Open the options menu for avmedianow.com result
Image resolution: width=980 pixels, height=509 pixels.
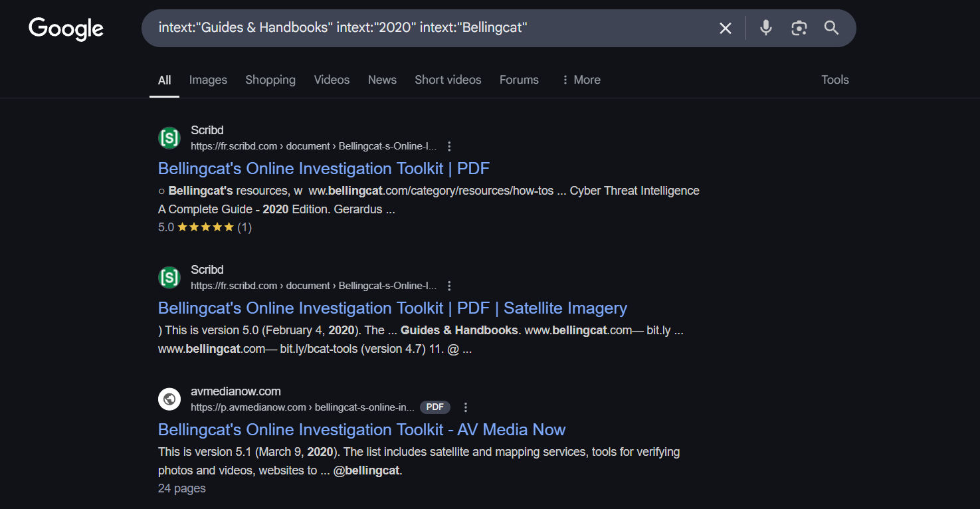pyautogui.click(x=466, y=407)
